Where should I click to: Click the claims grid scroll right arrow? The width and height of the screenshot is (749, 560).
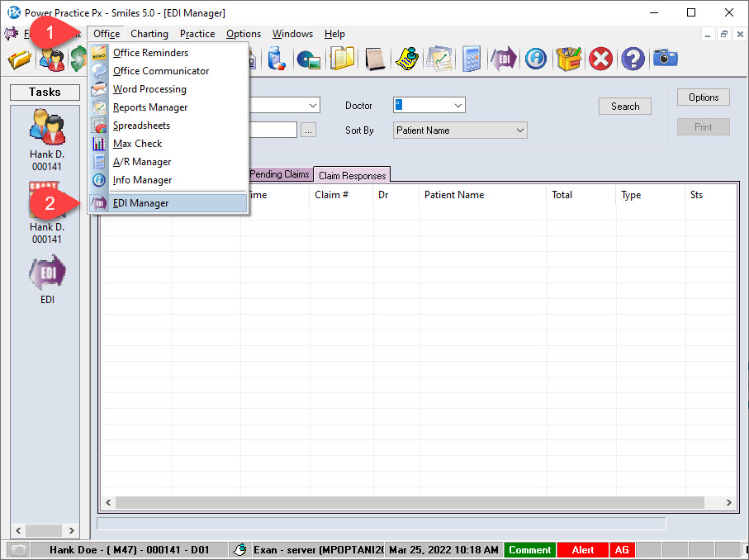coord(728,503)
